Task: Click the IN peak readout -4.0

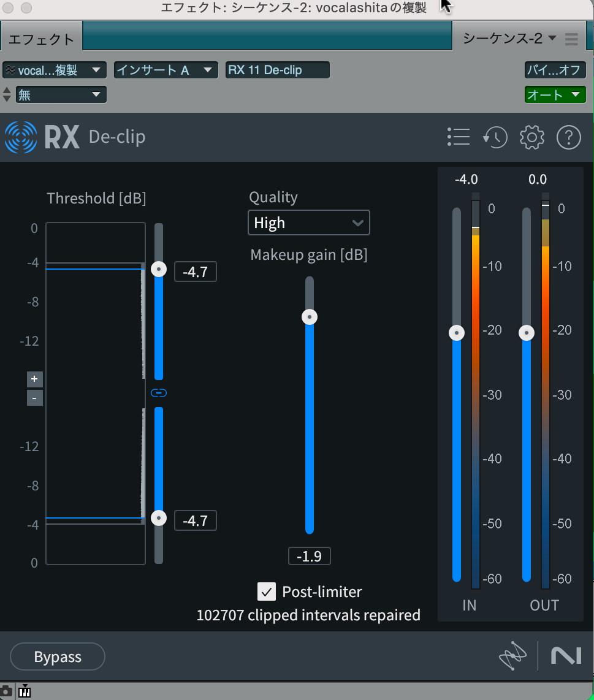Action: point(466,180)
